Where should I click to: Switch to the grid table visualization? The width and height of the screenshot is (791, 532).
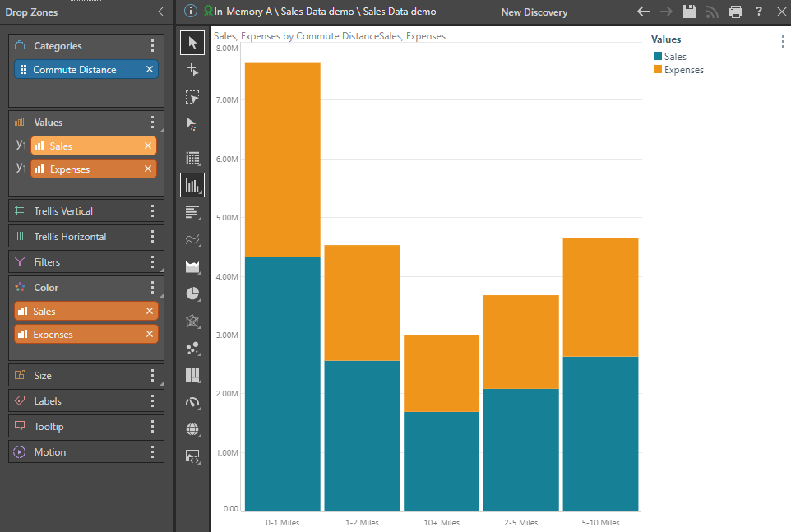[192, 158]
